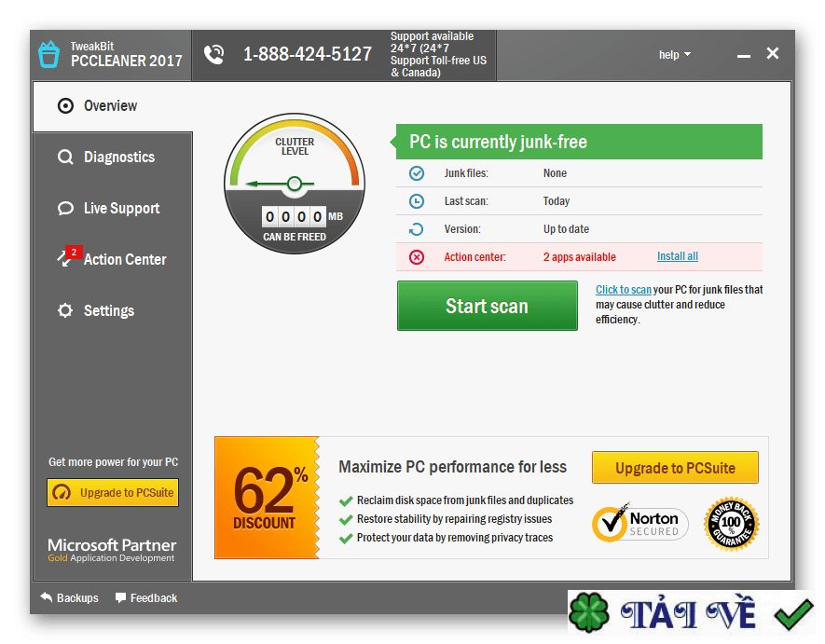Click the 0000 MB counter display

[295, 216]
